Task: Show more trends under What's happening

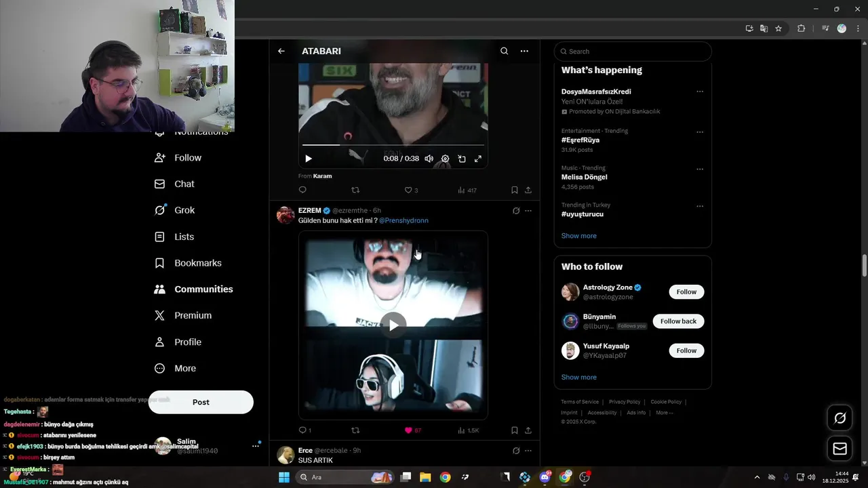Action: (579, 236)
